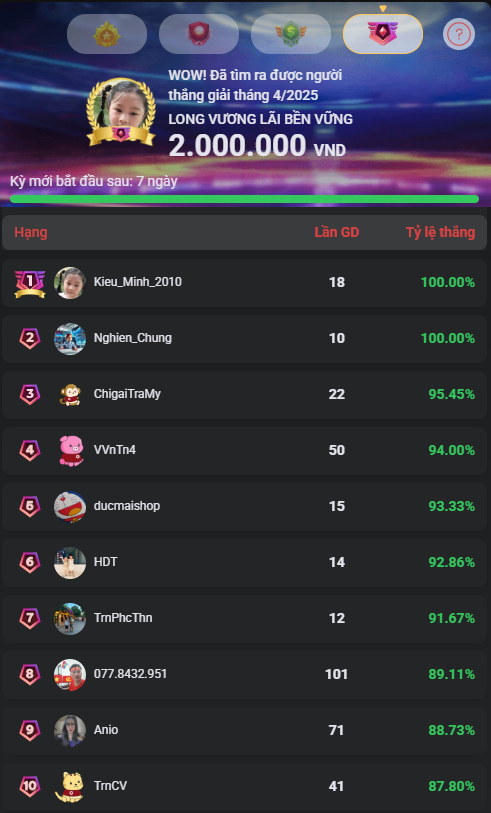The width and height of the screenshot is (491, 813).
Task: Open Kieu_Minh_2010's avatar
Action: [x=70, y=283]
